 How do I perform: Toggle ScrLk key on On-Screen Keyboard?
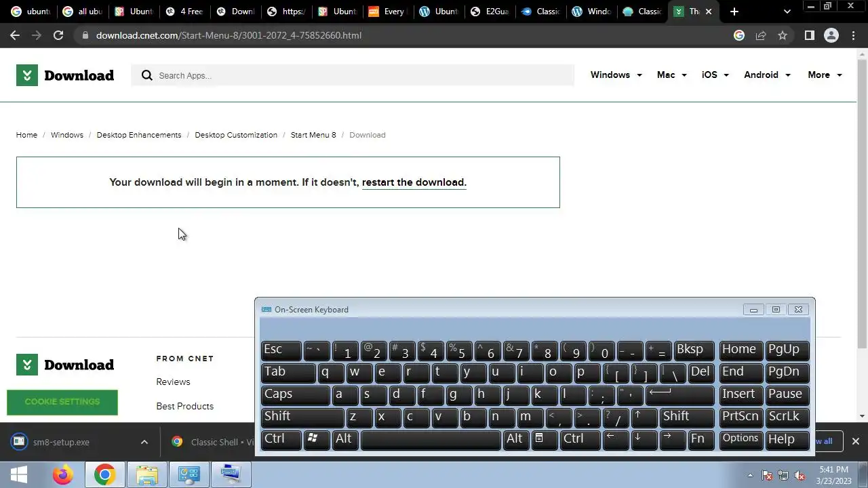(787, 417)
